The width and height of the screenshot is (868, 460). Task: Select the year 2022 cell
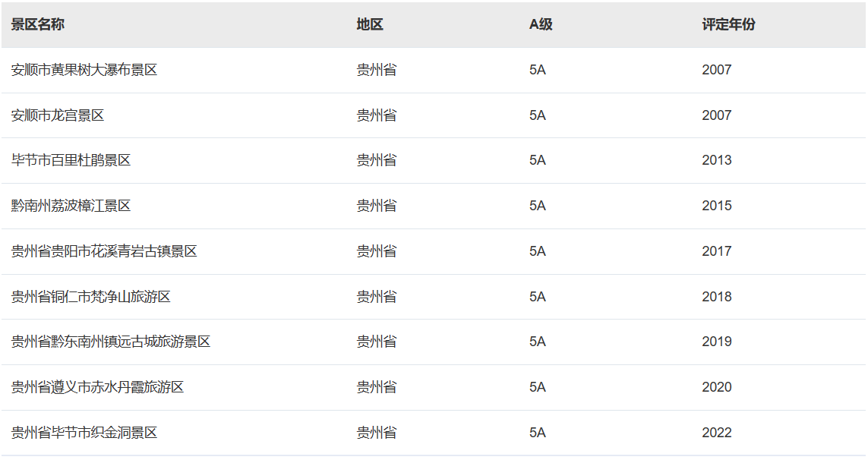[717, 433]
